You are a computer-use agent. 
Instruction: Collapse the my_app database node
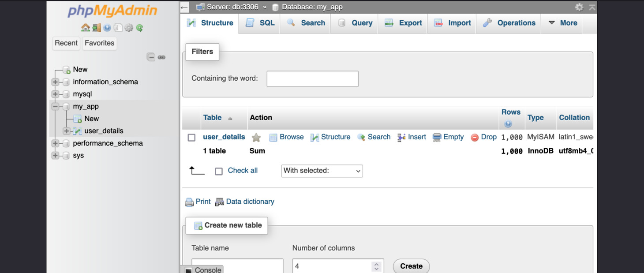(55, 107)
